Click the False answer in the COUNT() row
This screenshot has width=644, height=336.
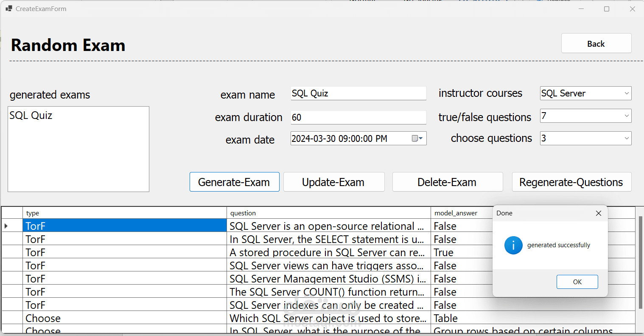point(462,292)
